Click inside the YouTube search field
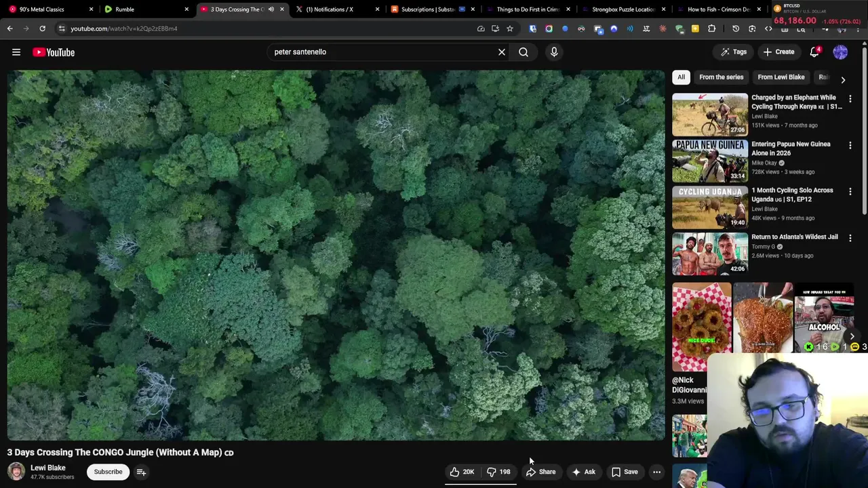Image resolution: width=868 pixels, height=488 pixels. coord(380,52)
